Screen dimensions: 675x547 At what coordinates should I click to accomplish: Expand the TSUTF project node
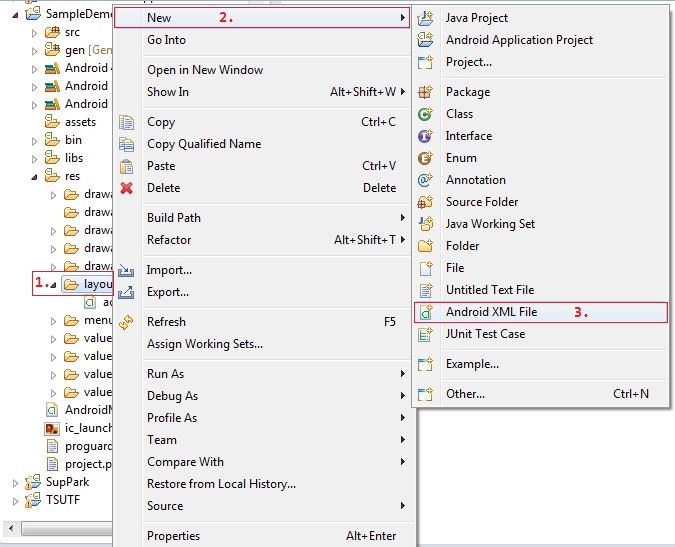pyautogui.click(x=15, y=500)
